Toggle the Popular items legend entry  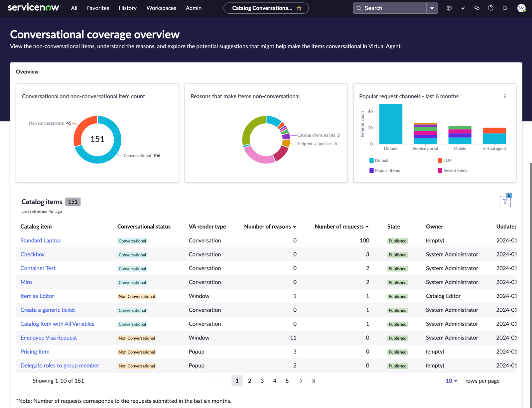[385, 170]
